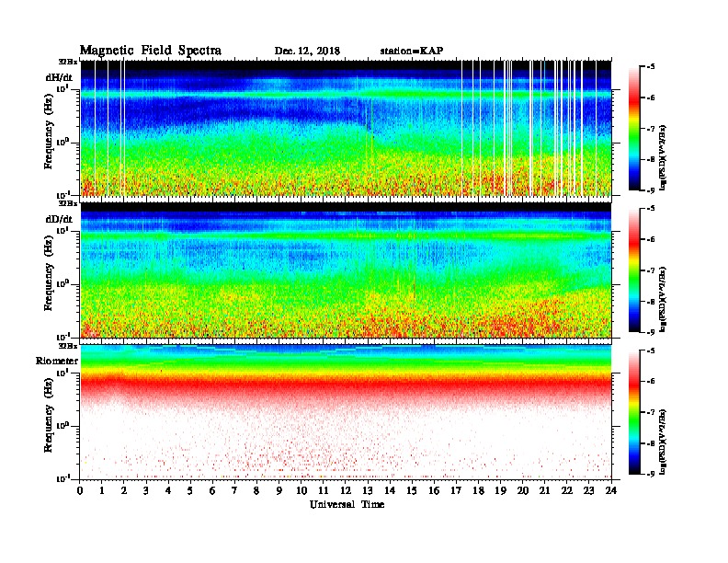Click the hour '0' time axis label

pos(80,490)
